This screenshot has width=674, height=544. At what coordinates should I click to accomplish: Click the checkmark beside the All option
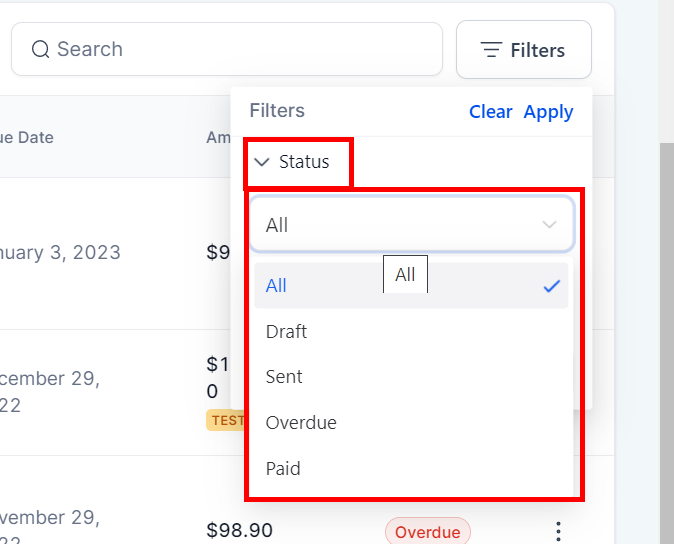[551, 286]
